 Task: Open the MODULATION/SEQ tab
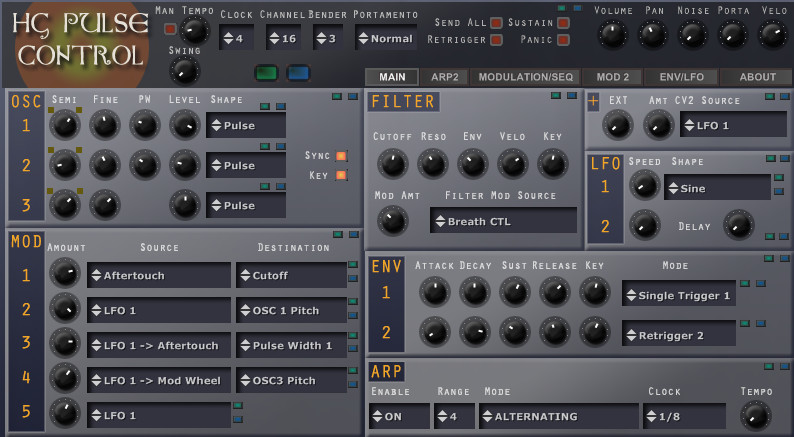[526, 77]
